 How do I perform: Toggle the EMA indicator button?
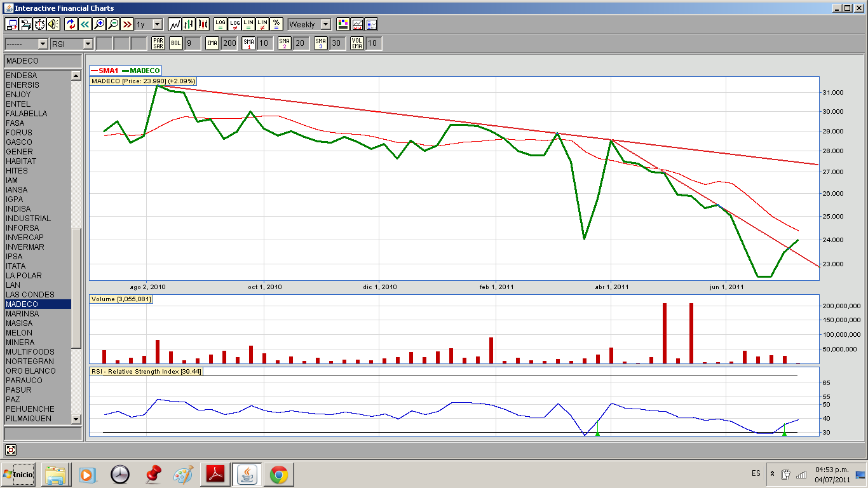pyautogui.click(x=212, y=43)
